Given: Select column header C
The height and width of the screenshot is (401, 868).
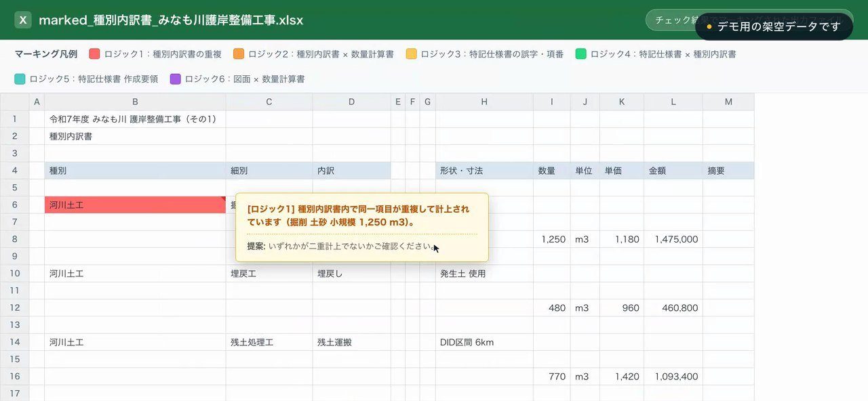Looking at the screenshot, I should point(269,102).
